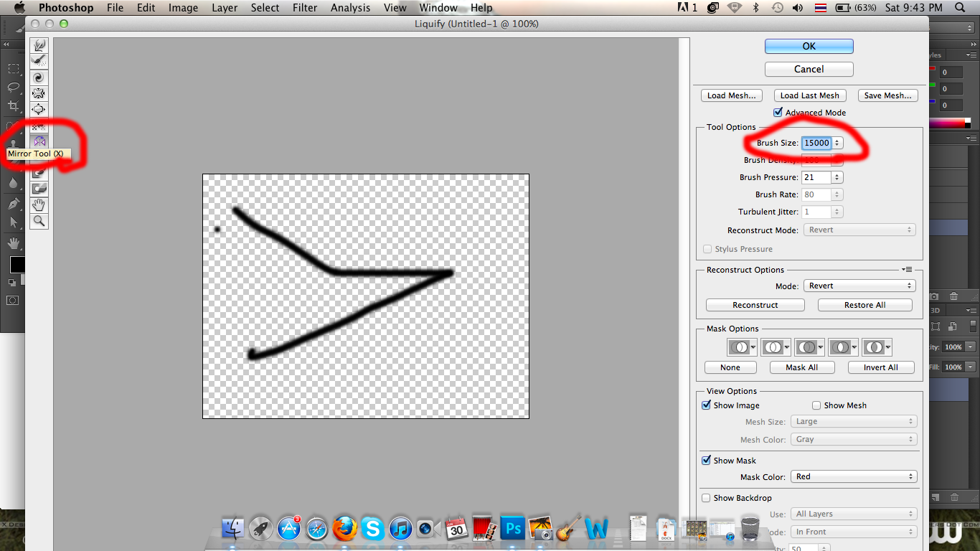Open the Filter menu
Image resolution: width=980 pixels, height=551 pixels.
(305, 8)
